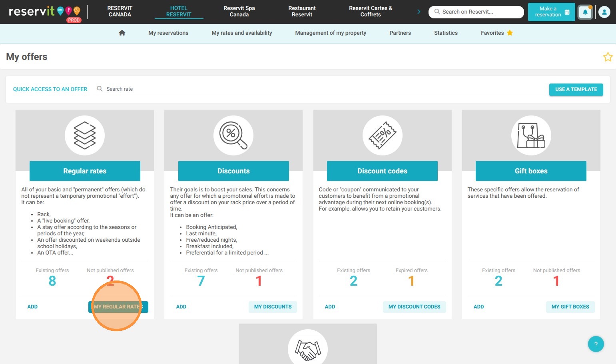616x364 pixels.
Task: Switch to RESERVIT CANADA
Action: 120,11
